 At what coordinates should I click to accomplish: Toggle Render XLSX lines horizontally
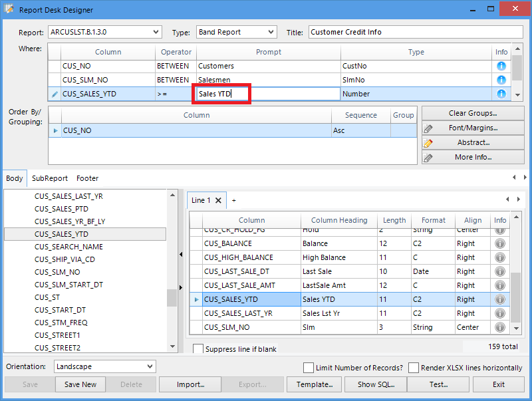414,368
